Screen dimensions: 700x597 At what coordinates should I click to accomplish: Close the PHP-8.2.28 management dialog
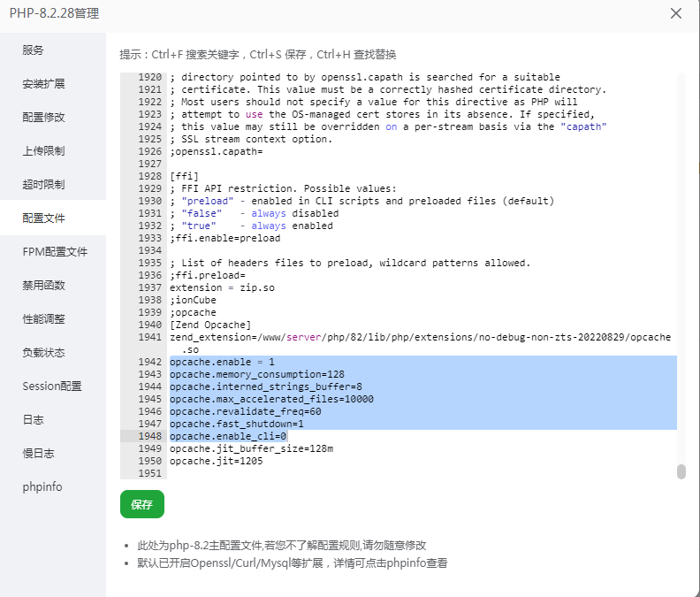[676, 13]
